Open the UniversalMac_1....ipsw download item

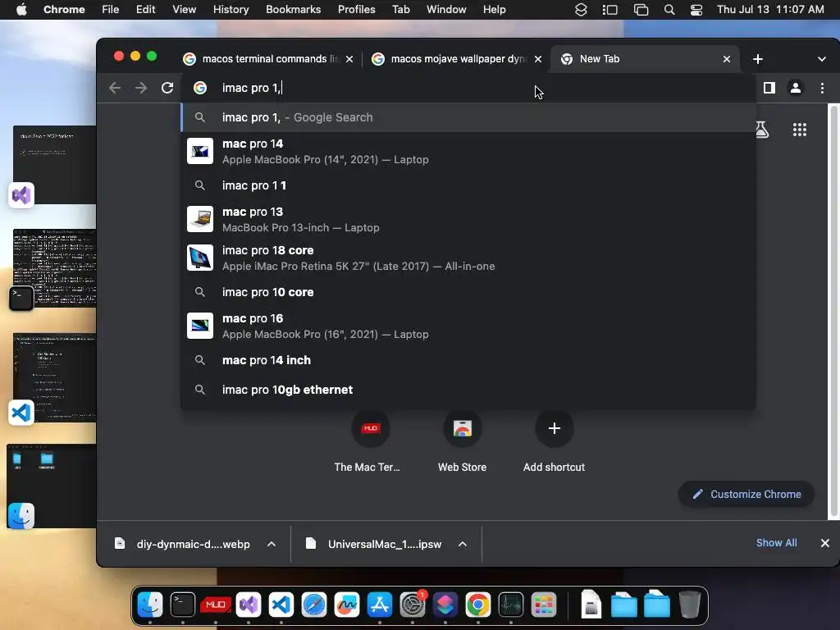coord(374,545)
